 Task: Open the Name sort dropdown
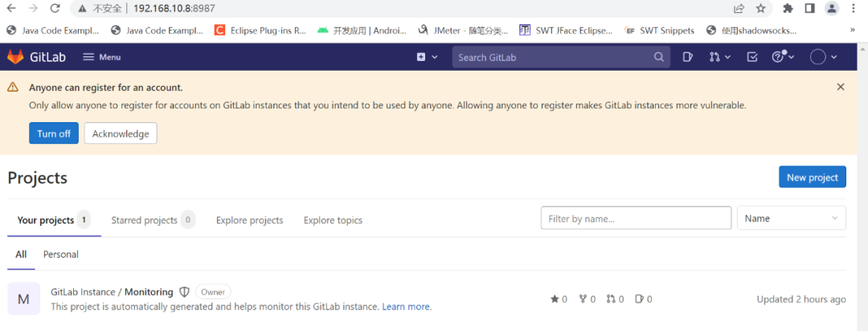[x=791, y=219]
